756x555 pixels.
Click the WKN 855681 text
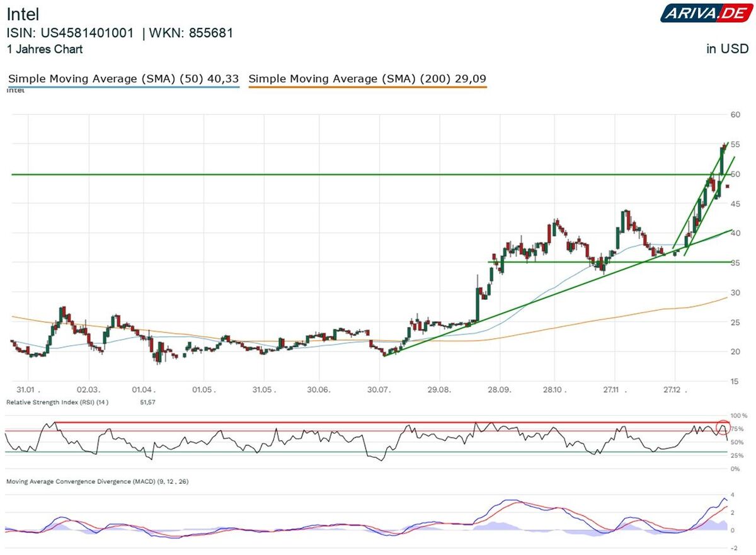click(x=191, y=33)
